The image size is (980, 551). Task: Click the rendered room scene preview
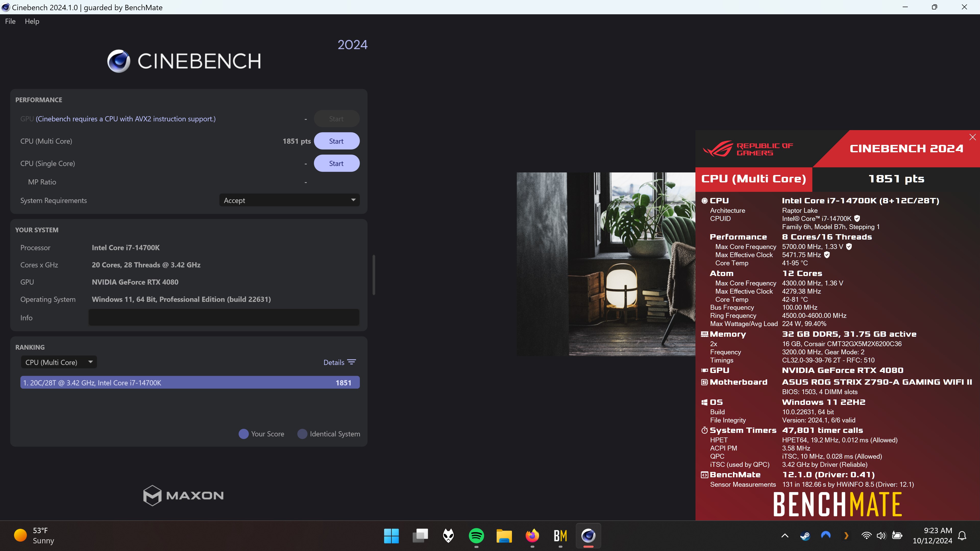pyautogui.click(x=606, y=264)
